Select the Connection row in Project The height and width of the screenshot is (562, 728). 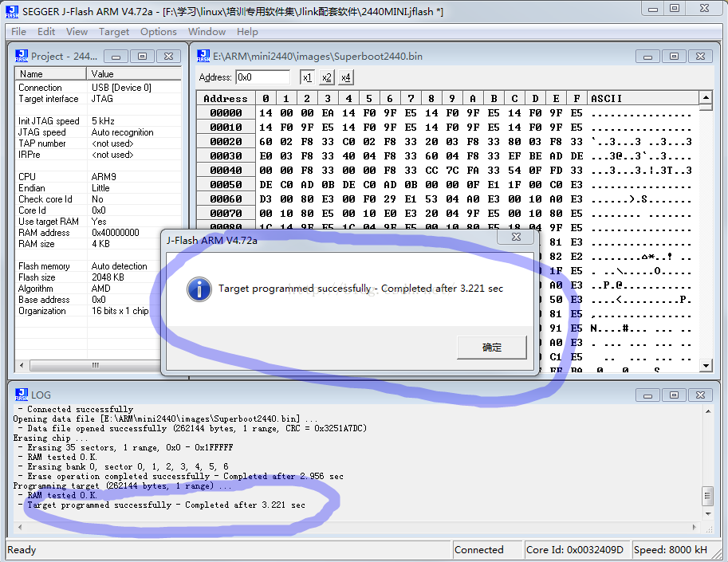point(98,88)
